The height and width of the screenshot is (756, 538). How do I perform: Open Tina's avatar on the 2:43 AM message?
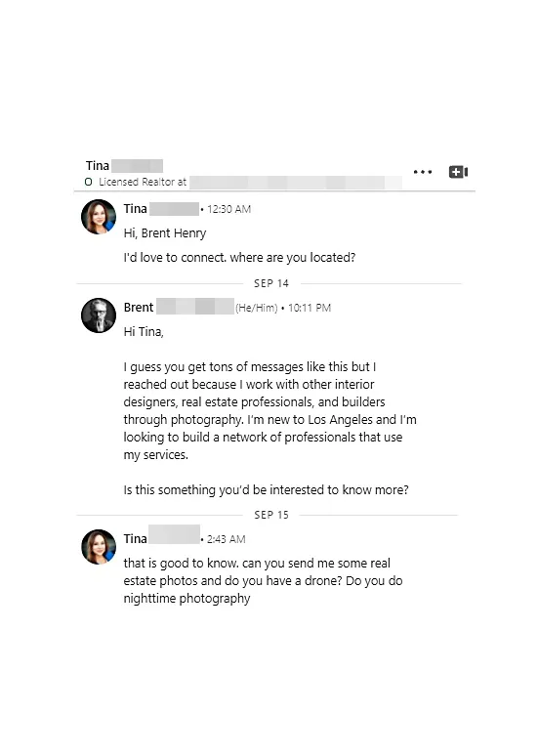click(x=99, y=547)
